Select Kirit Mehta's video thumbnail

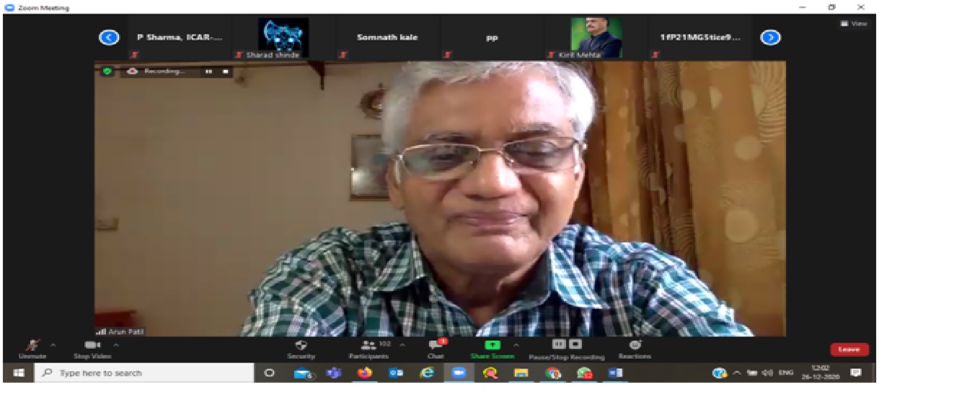(x=596, y=38)
